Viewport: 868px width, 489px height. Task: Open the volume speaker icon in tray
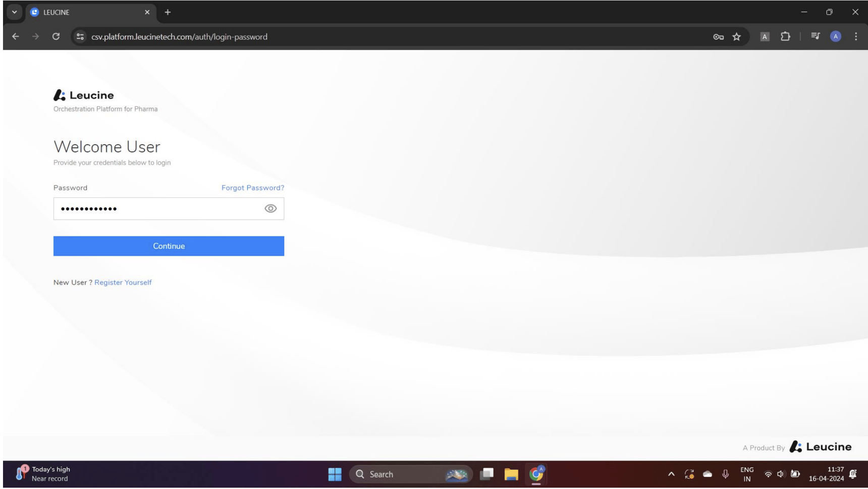pyautogui.click(x=781, y=474)
